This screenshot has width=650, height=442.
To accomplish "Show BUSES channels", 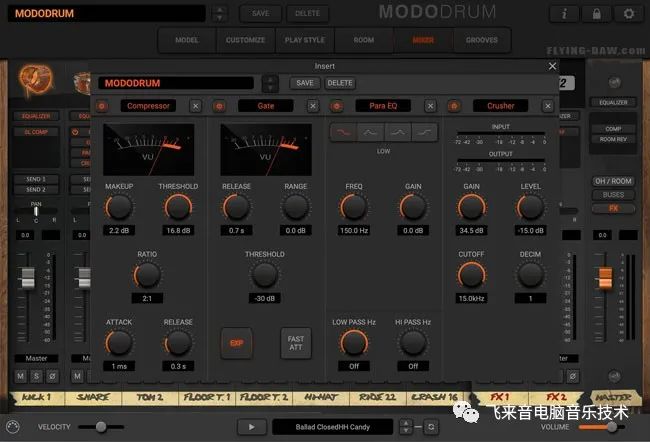I will click(x=613, y=195).
